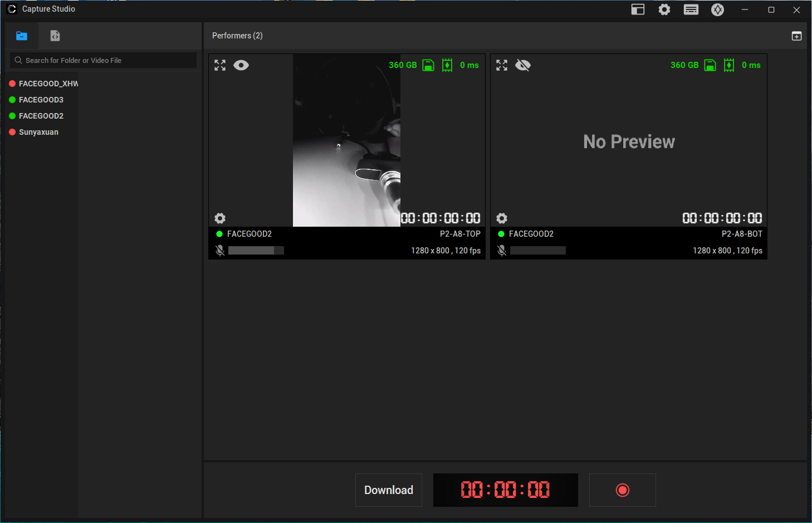Open settings gear for P2-A8-BOT camera
812x523 pixels.
coord(502,218)
